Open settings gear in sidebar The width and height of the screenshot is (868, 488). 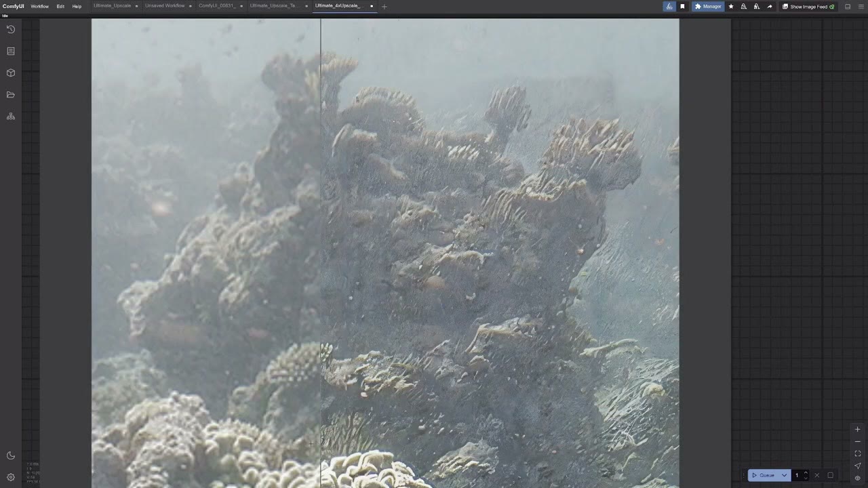point(11,477)
